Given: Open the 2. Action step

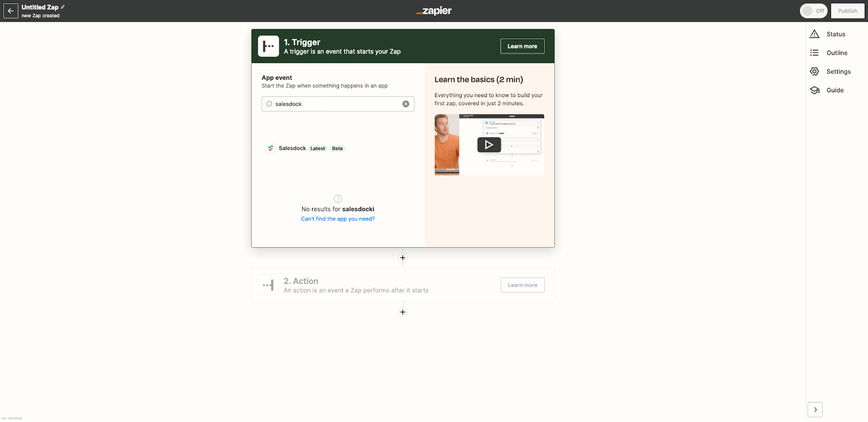Looking at the screenshot, I should (x=403, y=285).
